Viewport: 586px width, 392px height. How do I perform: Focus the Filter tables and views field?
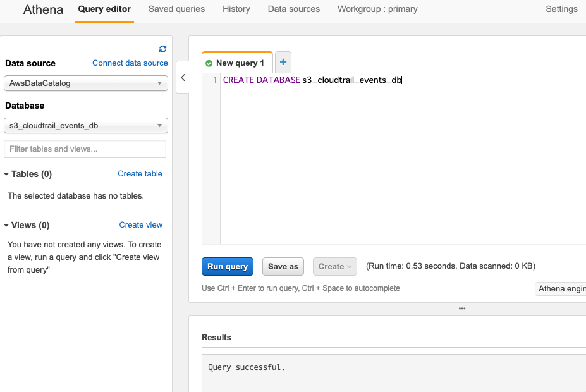pyautogui.click(x=85, y=149)
